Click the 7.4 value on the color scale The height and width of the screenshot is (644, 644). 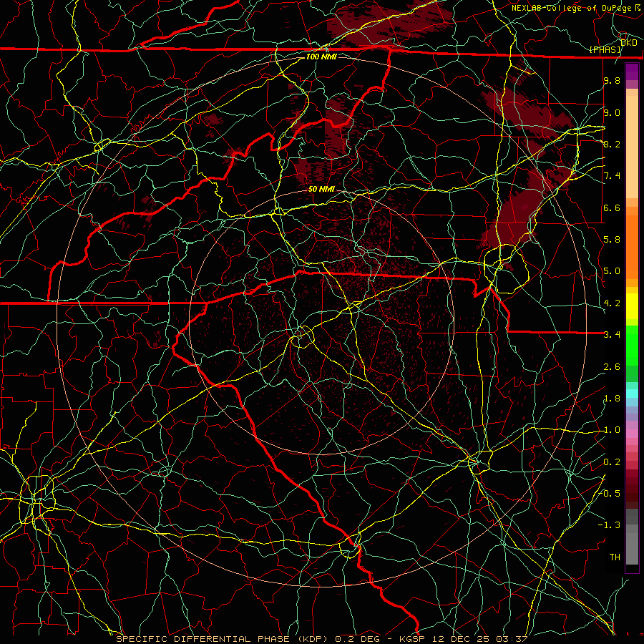pos(612,176)
